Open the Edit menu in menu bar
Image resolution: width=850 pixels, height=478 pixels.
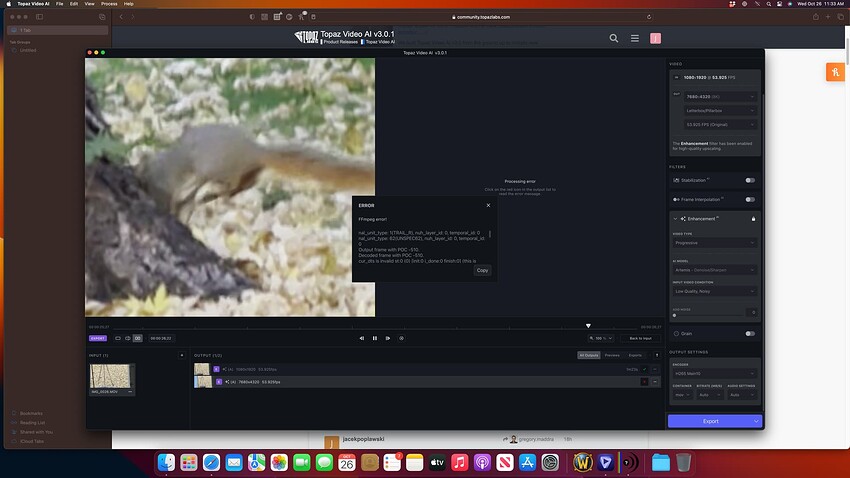74,4
